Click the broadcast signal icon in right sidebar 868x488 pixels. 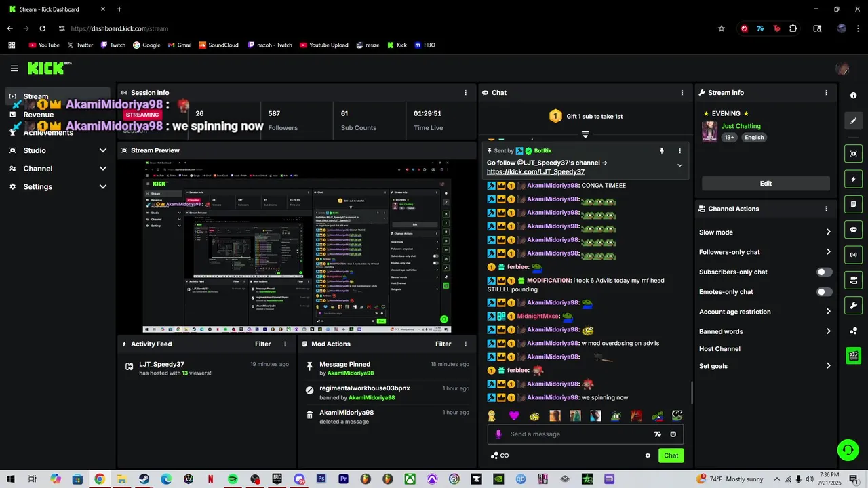[x=854, y=255]
